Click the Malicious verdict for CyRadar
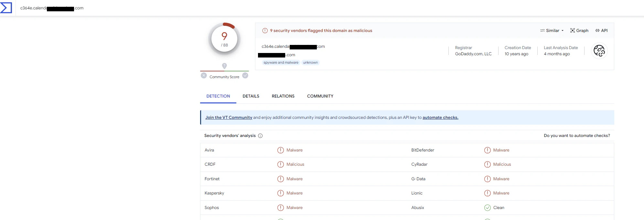 pos(502,164)
